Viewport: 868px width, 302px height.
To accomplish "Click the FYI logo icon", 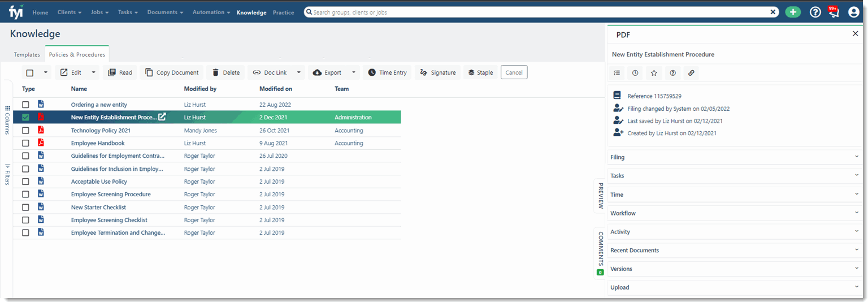I will pos(16,12).
